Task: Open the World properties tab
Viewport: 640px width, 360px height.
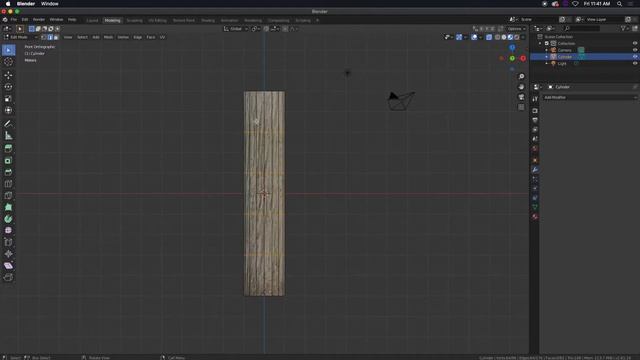Action: 535,149
